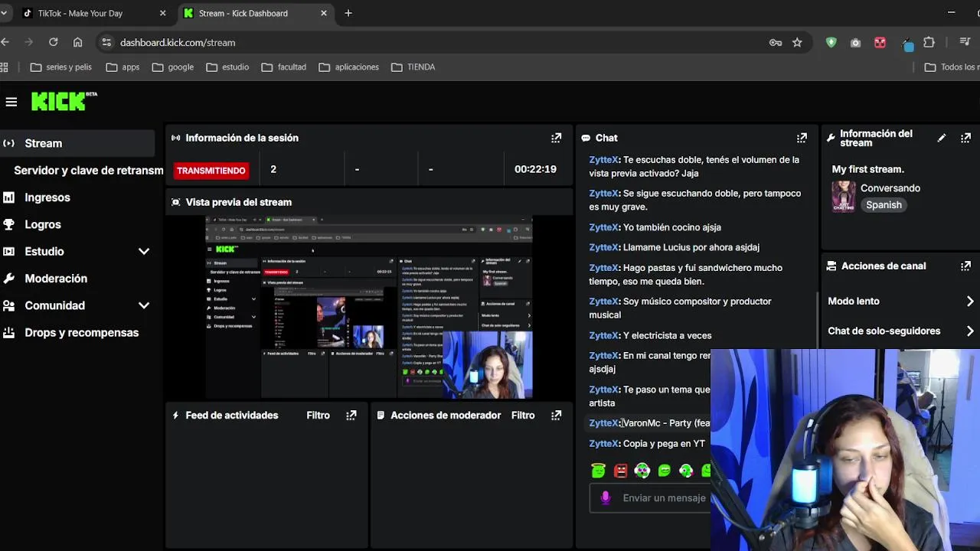The height and width of the screenshot is (551, 980).
Task: Click ZytteX on the 'Copia y pega en YT' message
Action: coord(603,443)
